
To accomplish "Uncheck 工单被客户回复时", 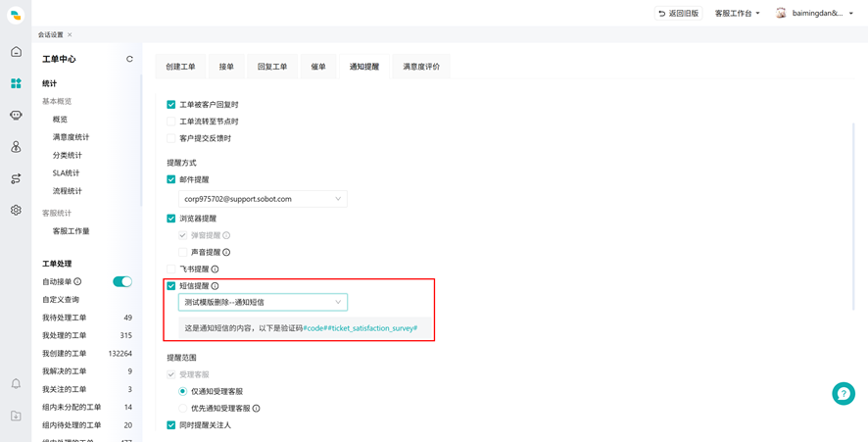I will [x=171, y=104].
